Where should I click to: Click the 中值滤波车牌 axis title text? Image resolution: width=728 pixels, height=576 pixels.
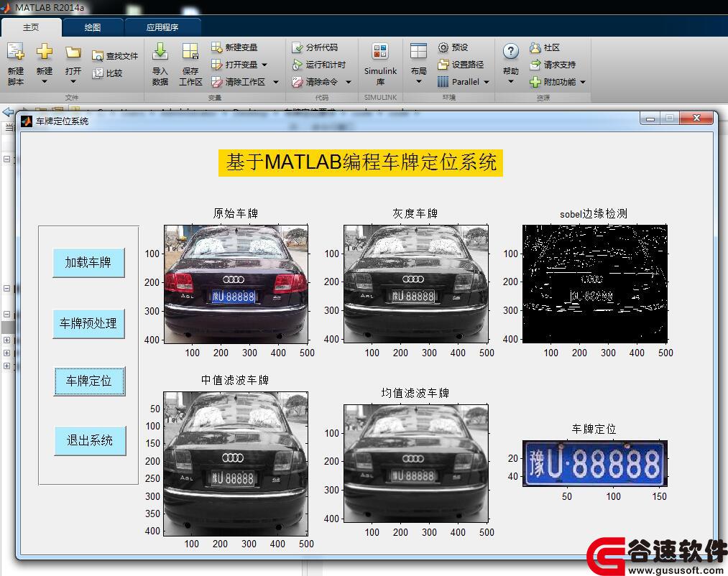235,381
